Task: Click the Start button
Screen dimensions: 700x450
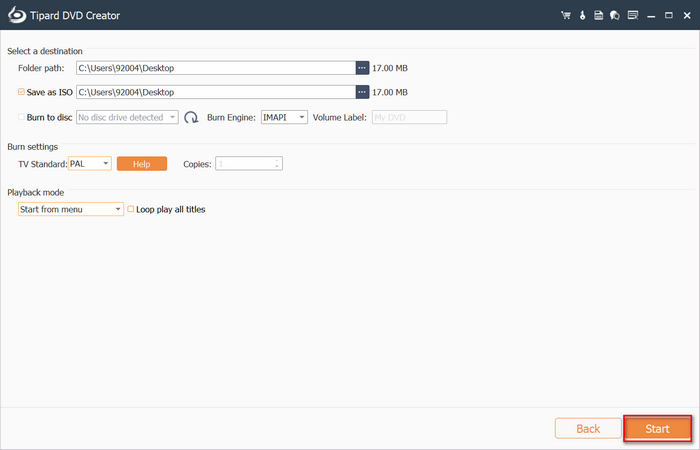Action: [x=658, y=429]
